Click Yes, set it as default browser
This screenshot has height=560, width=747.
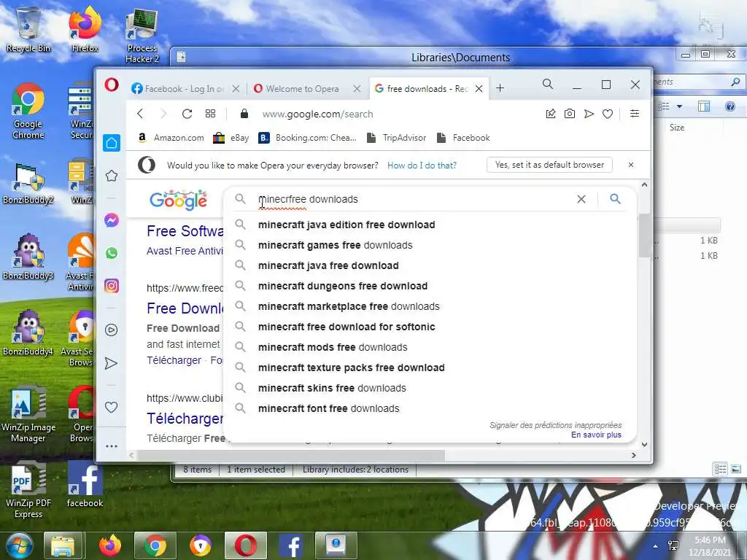549,165
